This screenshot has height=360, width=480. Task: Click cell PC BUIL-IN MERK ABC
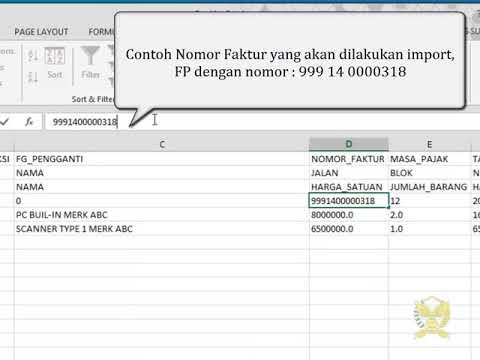coord(162,215)
